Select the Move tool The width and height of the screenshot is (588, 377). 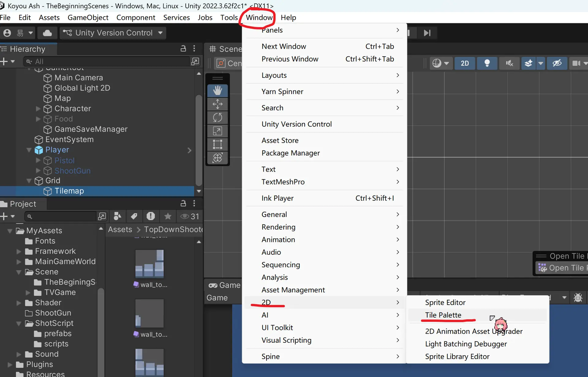217,104
